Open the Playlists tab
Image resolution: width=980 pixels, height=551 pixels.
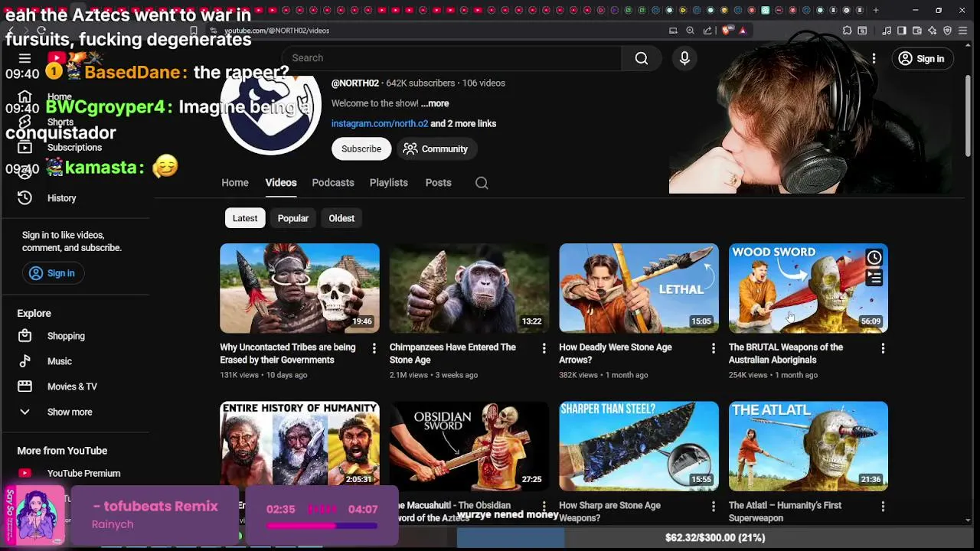(x=389, y=182)
